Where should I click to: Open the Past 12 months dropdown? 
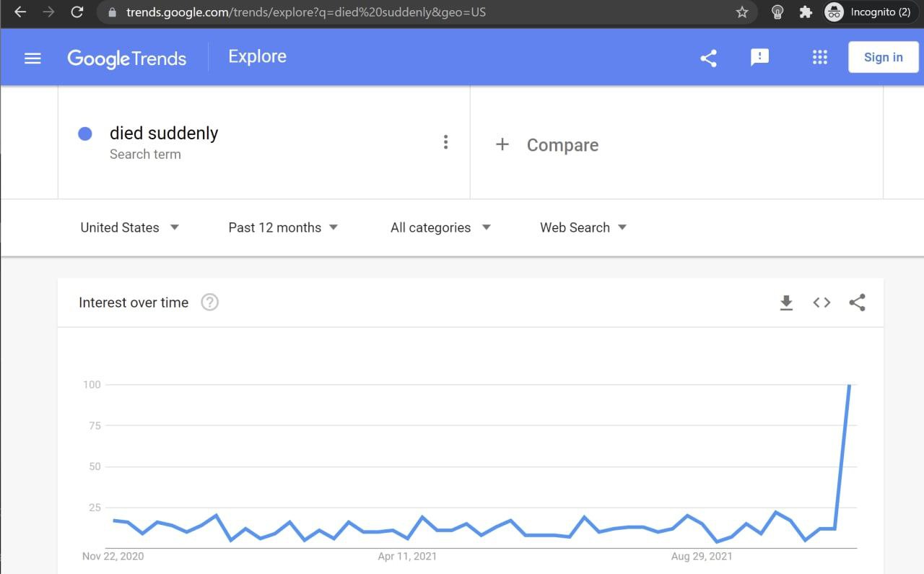click(283, 227)
